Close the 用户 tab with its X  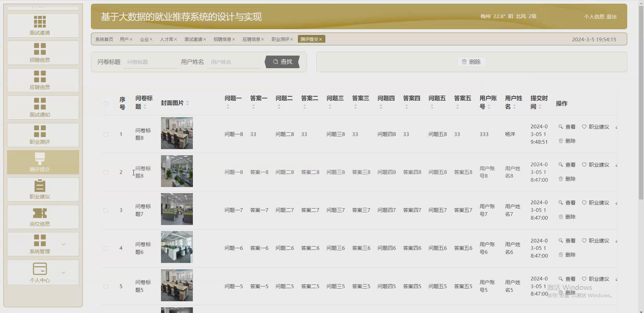[131, 39]
